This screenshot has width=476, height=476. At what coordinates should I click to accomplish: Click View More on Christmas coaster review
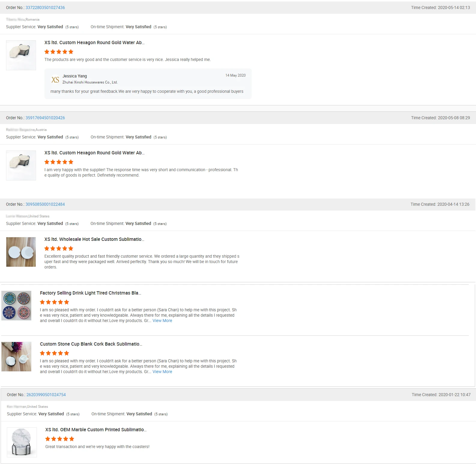coord(162,321)
